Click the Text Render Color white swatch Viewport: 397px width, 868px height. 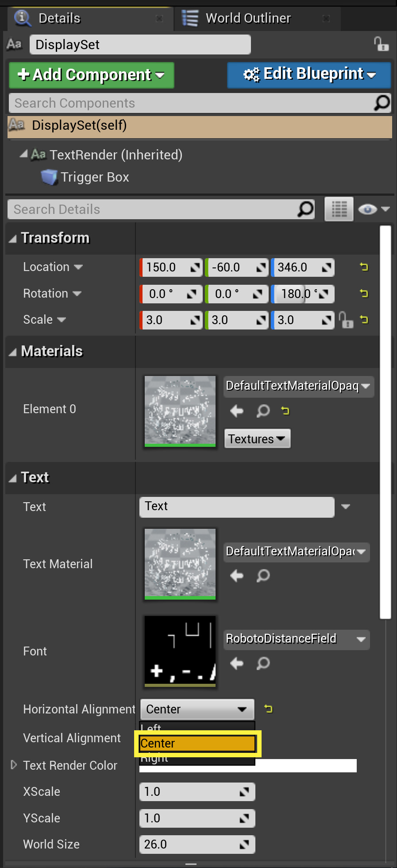(x=306, y=765)
